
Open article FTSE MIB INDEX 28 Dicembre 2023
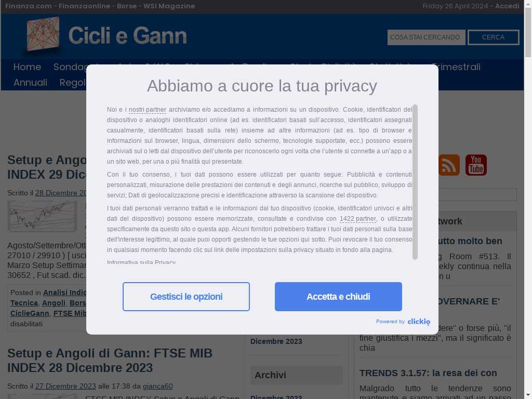(x=110, y=361)
